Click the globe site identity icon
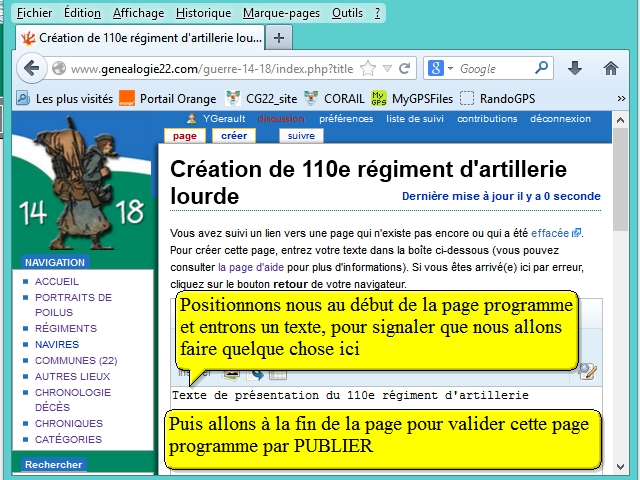Viewport: 640px width, 480px height. [59, 68]
